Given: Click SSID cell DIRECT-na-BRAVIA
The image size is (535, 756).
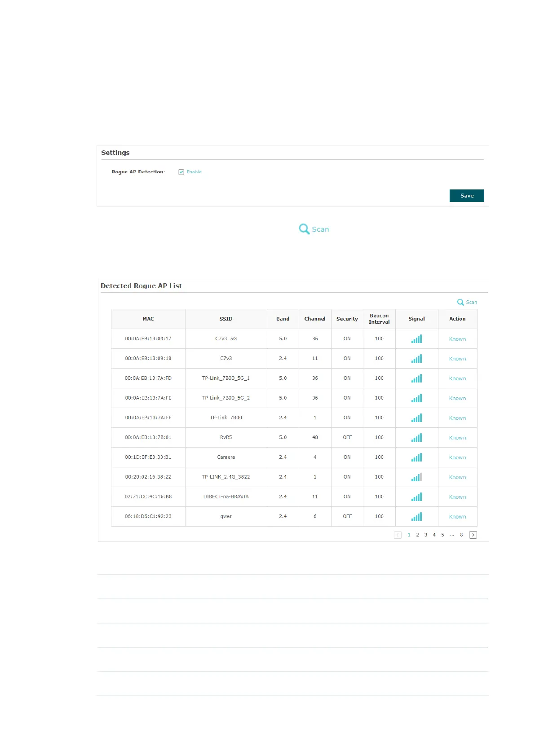Looking at the screenshot, I should point(226,497).
